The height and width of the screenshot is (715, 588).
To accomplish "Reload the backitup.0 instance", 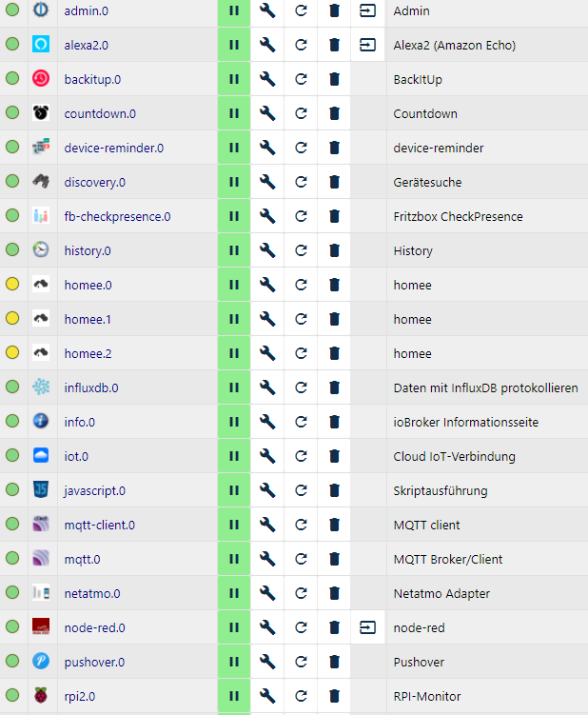I will click(x=301, y=79).
